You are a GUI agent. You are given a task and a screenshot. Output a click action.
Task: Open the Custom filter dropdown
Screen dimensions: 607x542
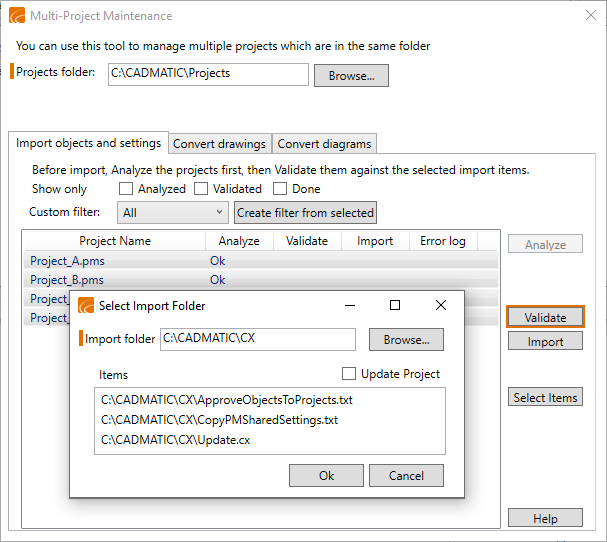click(173, 212)
